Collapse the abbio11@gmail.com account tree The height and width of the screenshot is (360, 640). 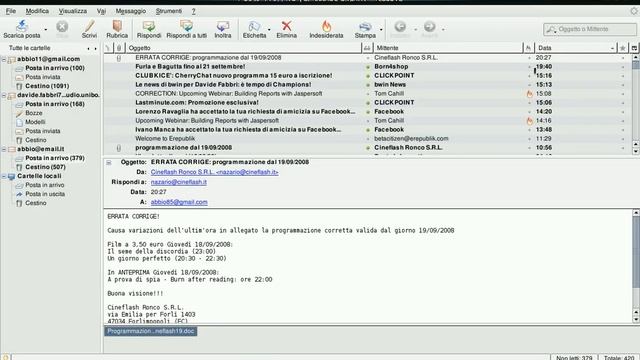[4, 60]
